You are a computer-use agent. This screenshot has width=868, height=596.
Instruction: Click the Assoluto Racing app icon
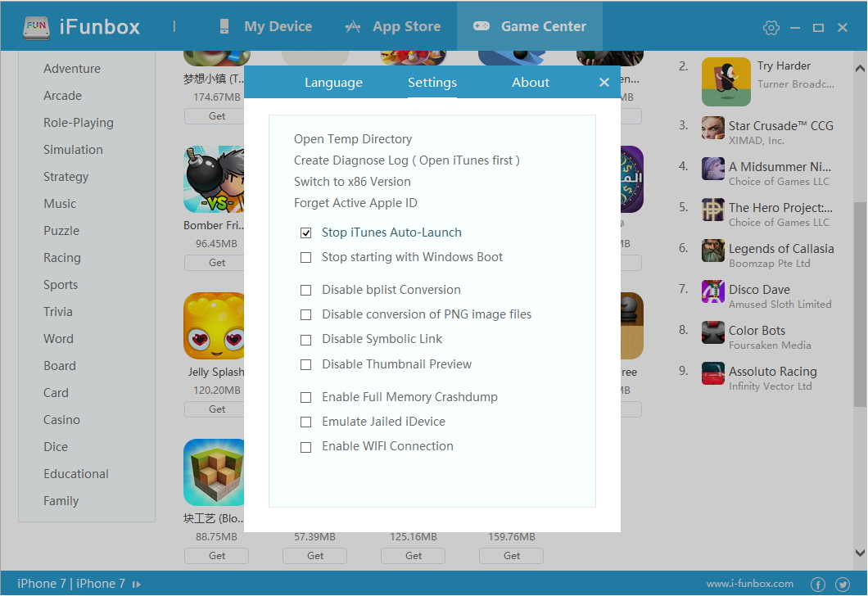pos(713,374)
